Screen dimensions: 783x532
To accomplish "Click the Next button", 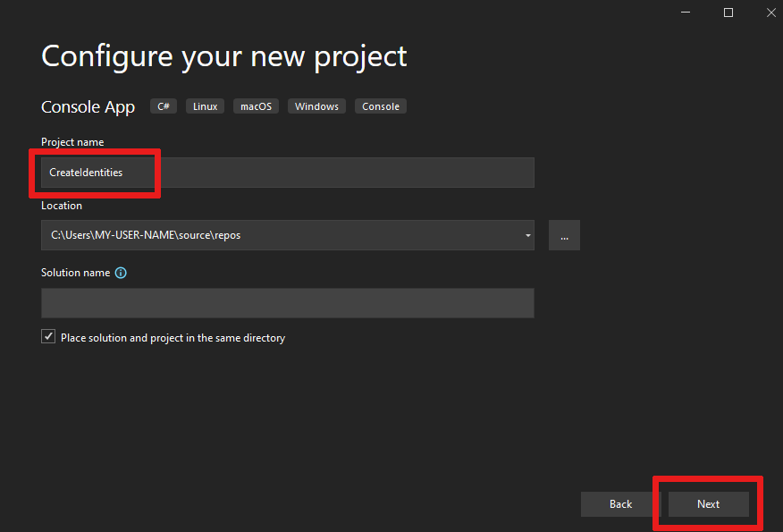I will pyautogui.click(x=709, y=504).
